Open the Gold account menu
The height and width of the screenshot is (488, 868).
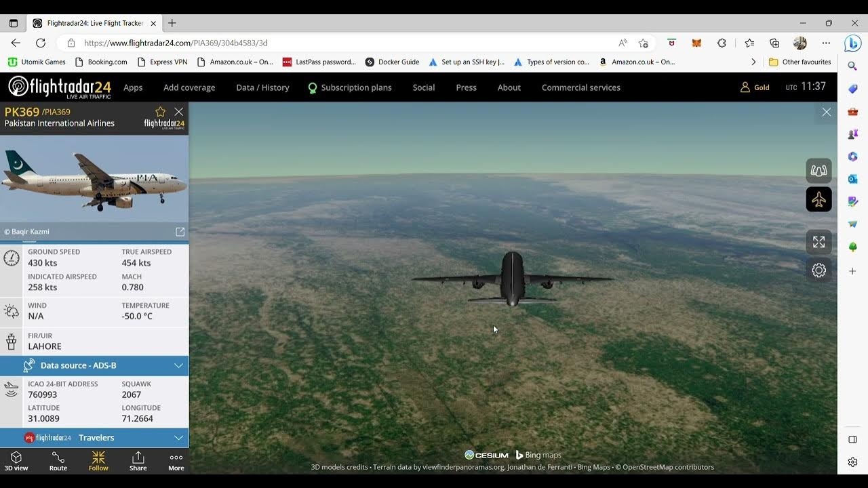(755, 87)
